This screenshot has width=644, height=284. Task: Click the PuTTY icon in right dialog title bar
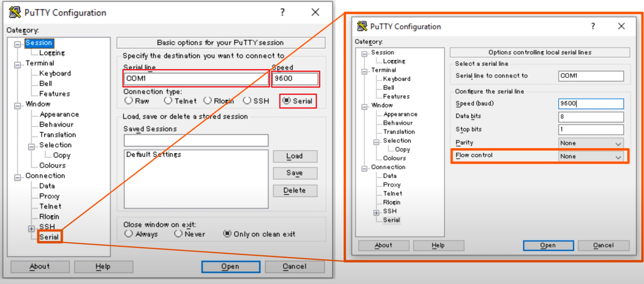tap(362, 26)
